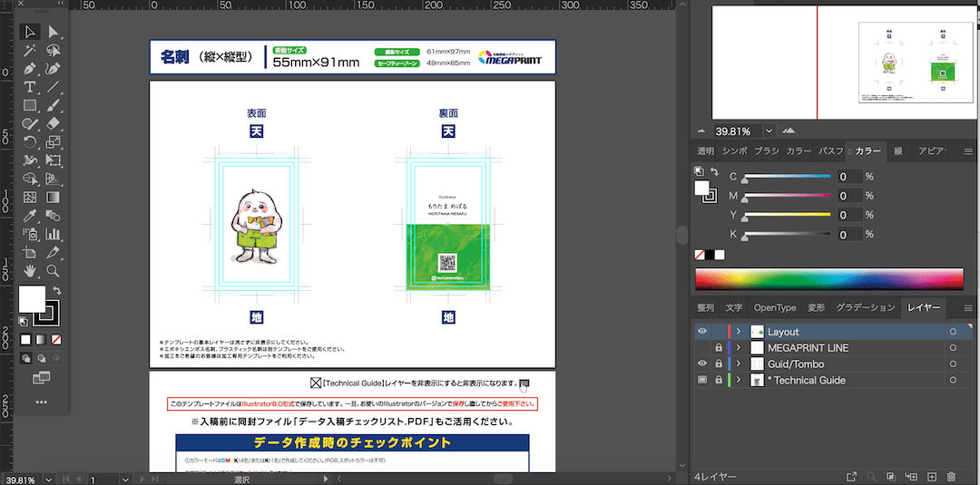Toggle visibility of Guid/Tombo layer
The image size is (980, 485).
701,364
